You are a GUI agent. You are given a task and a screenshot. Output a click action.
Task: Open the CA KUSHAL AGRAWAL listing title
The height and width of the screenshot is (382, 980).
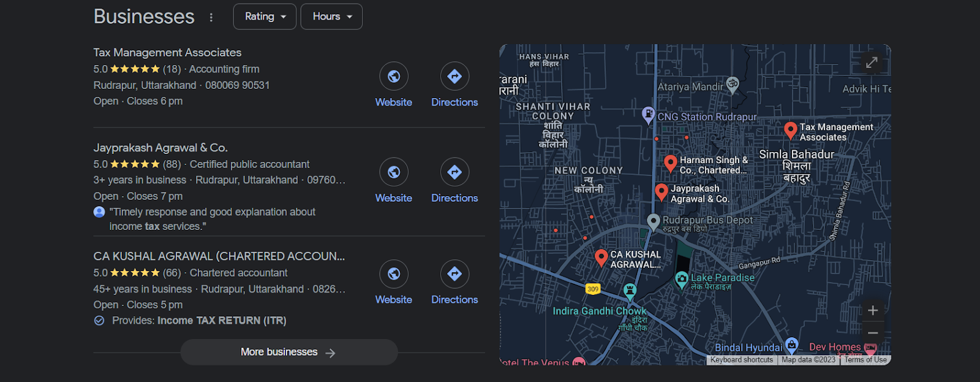tap(219, 256)
